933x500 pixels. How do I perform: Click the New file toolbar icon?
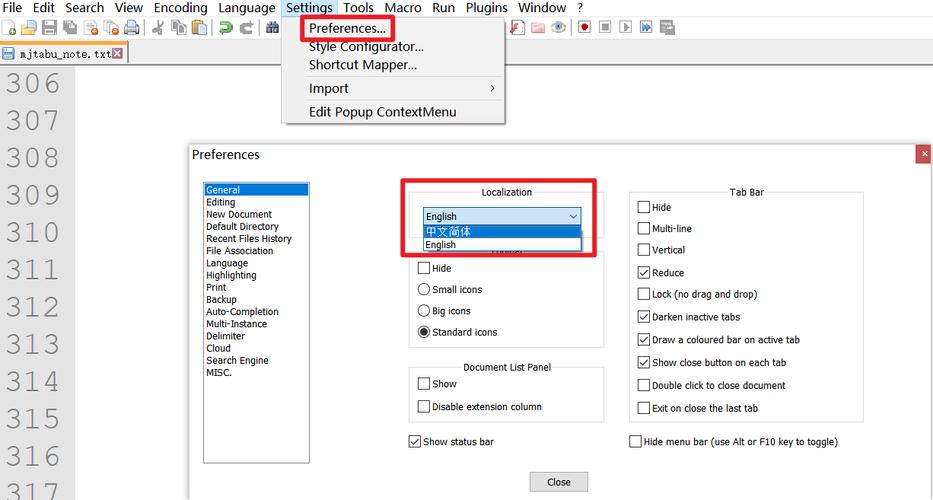(x=9, y=28)
